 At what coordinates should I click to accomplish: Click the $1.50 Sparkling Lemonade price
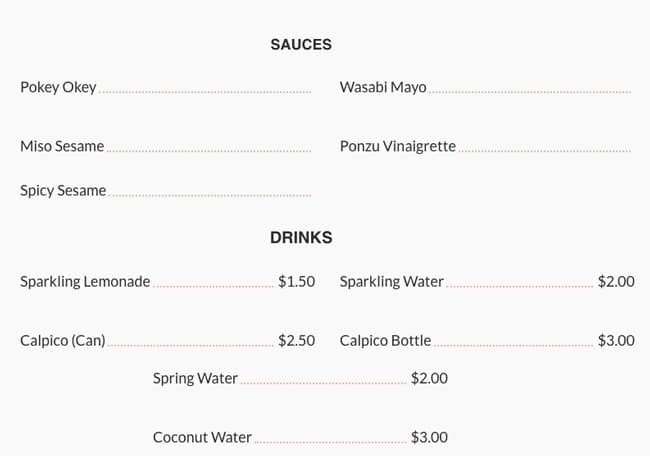296,281
